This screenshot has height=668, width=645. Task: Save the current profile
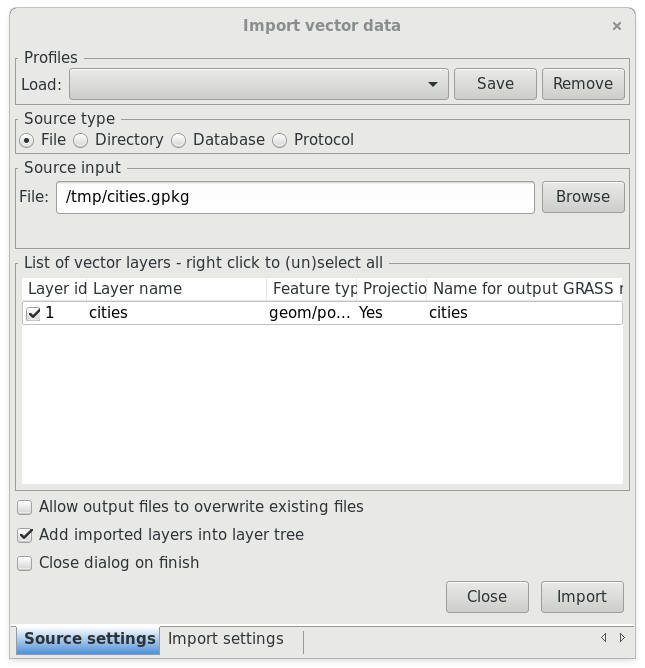(495, 84)
